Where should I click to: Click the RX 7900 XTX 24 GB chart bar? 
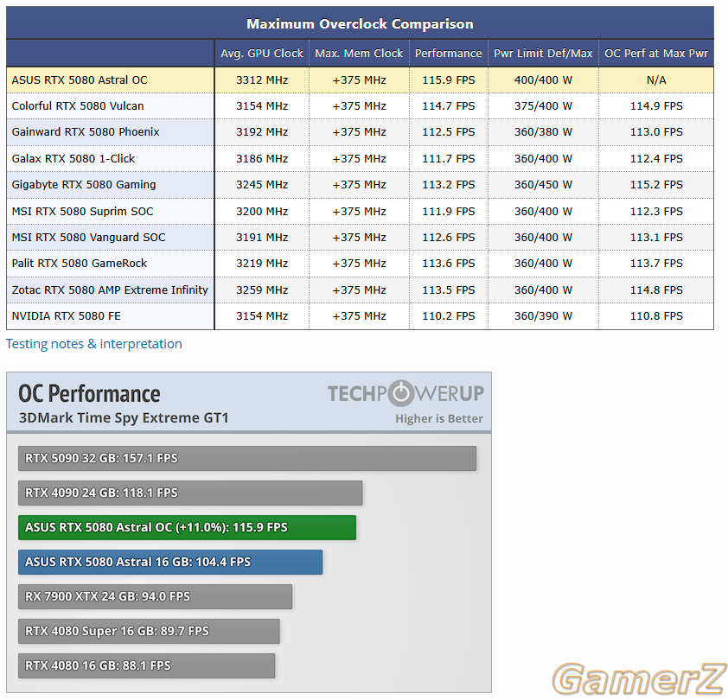pyautogui.click(x=155, y=596)
